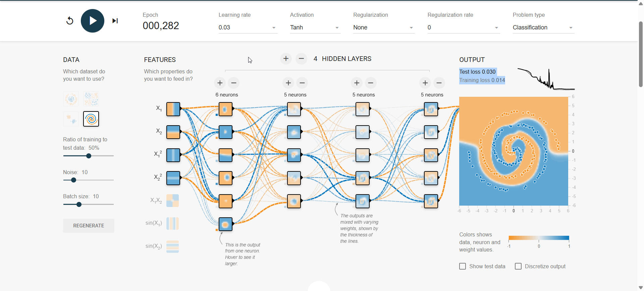
Task: Check the Discretize output box
Action: [x=518, y=266]
